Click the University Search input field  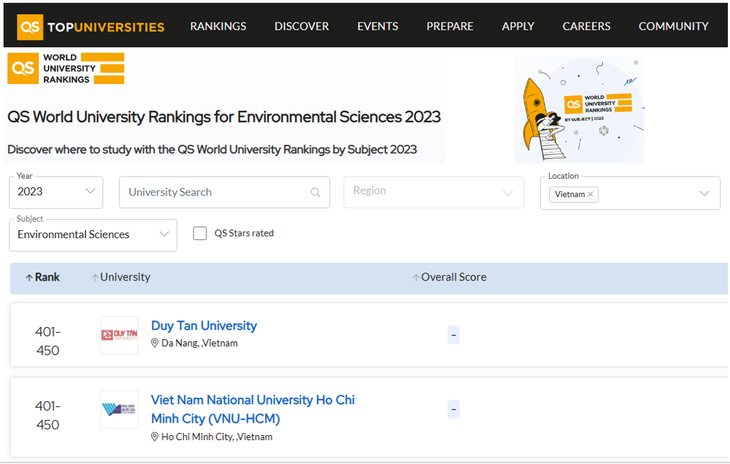(x=215, y=192)
